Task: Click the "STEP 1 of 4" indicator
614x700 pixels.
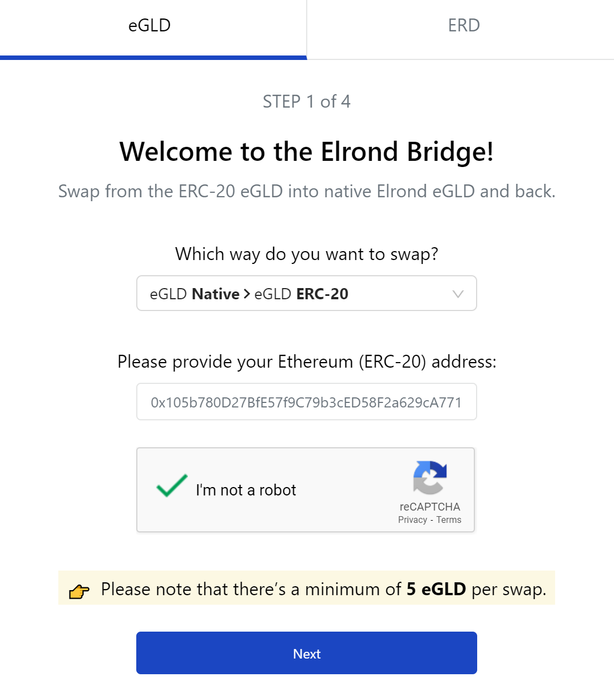Action: (x=307, y=101)
